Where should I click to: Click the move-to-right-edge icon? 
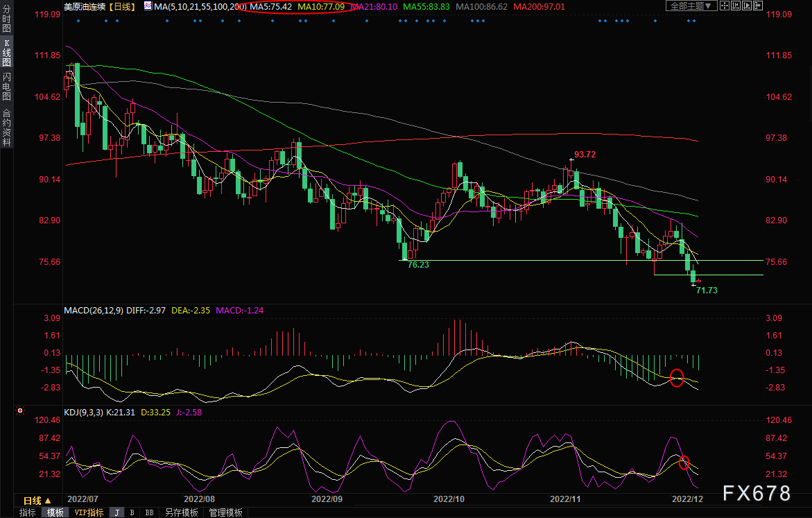click(758, 6)
